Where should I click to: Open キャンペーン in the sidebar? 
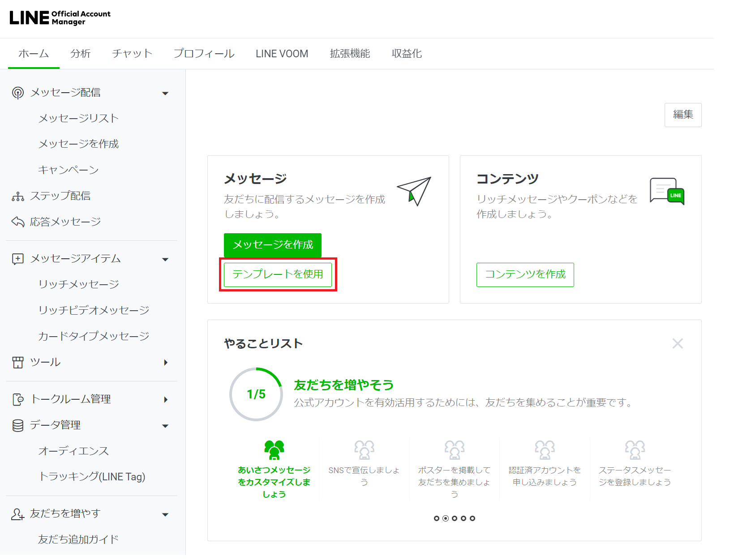[69, 170]
